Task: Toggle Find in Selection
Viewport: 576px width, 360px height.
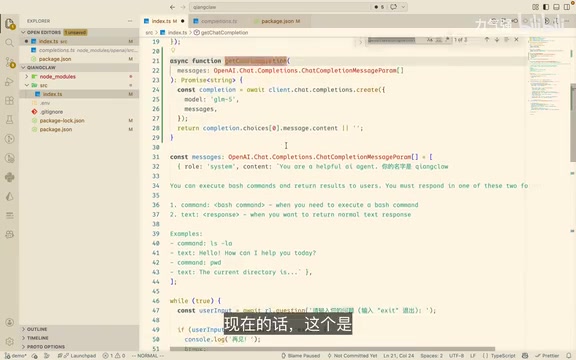Action: (x=507, y=39)
